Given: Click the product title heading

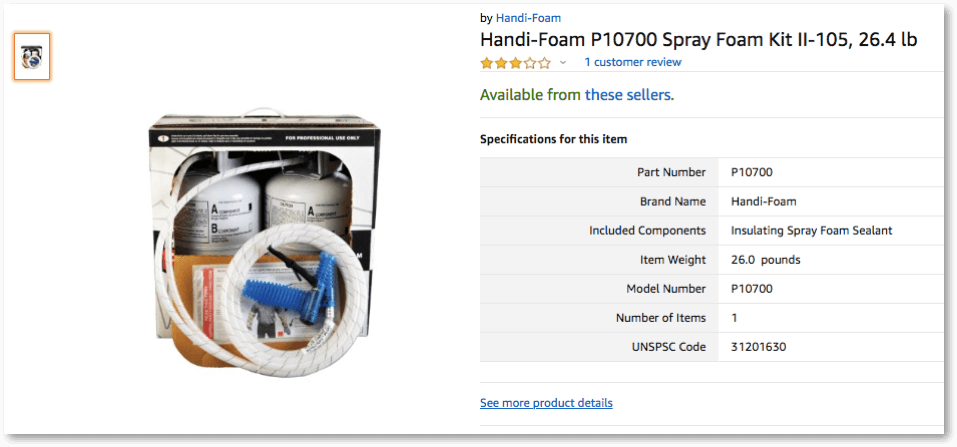Looking at the screenshot, I should click(698, 40).
